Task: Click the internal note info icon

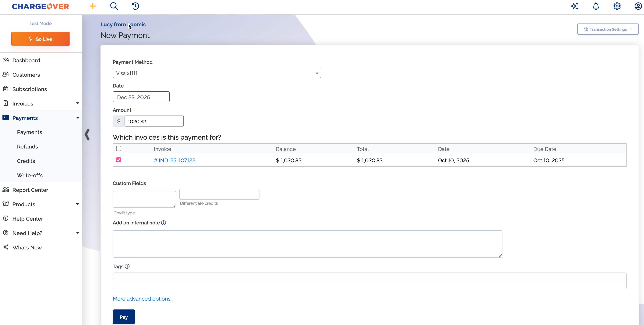Action: 164,223
